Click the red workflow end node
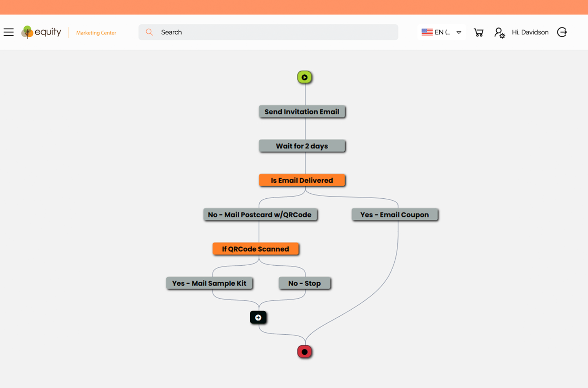588x388 pixels. point(304,352)
